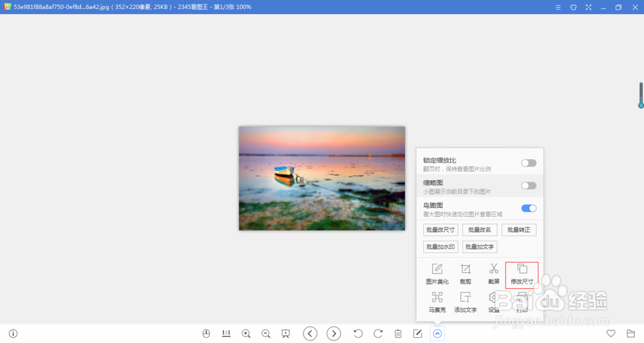The width and height of the screenshot is (644, 343).
Task: Select the 裁剪 crop tool
Action: [x=466, y=274]
